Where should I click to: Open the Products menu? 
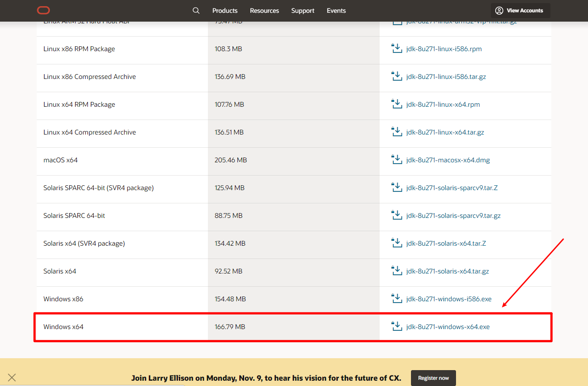225,11
